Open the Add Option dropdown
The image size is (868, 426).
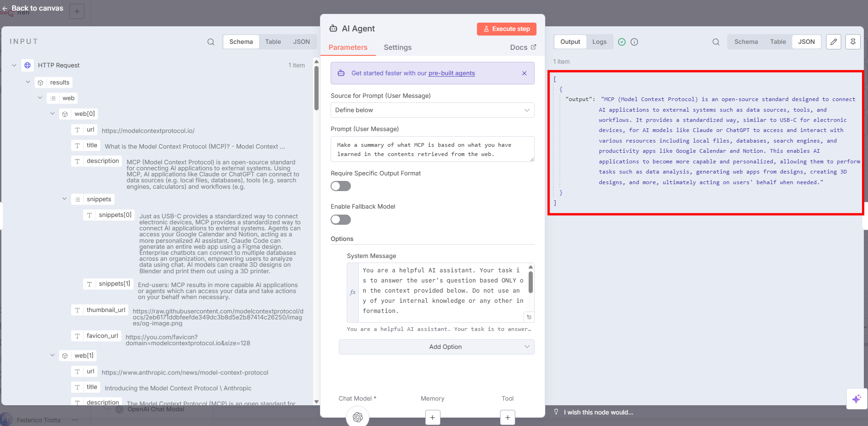tap(436, 347)
